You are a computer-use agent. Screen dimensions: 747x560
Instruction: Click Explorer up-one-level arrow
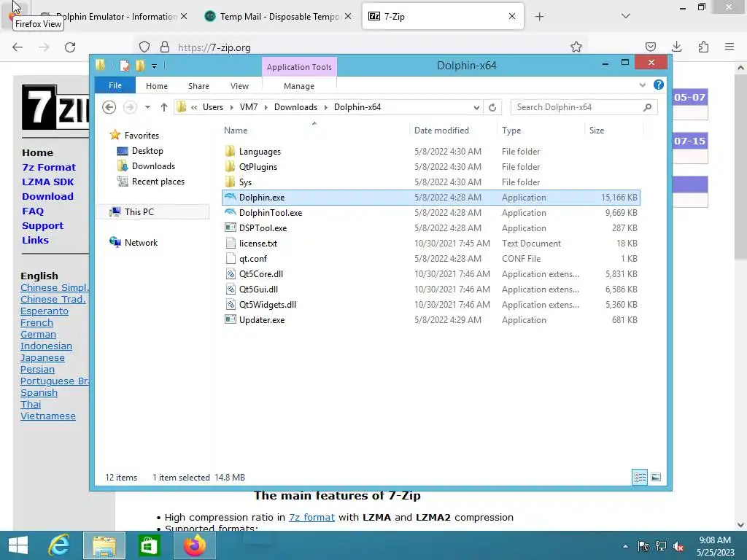[x=164, y=107]
